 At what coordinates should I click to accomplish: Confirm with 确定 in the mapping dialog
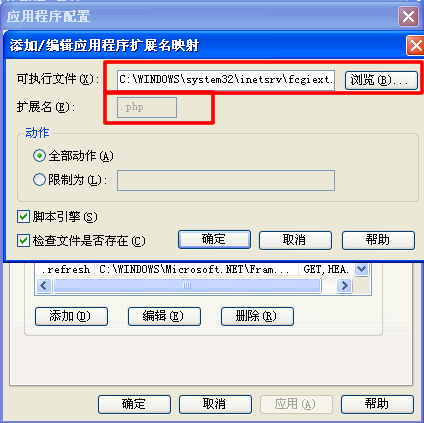214,240
